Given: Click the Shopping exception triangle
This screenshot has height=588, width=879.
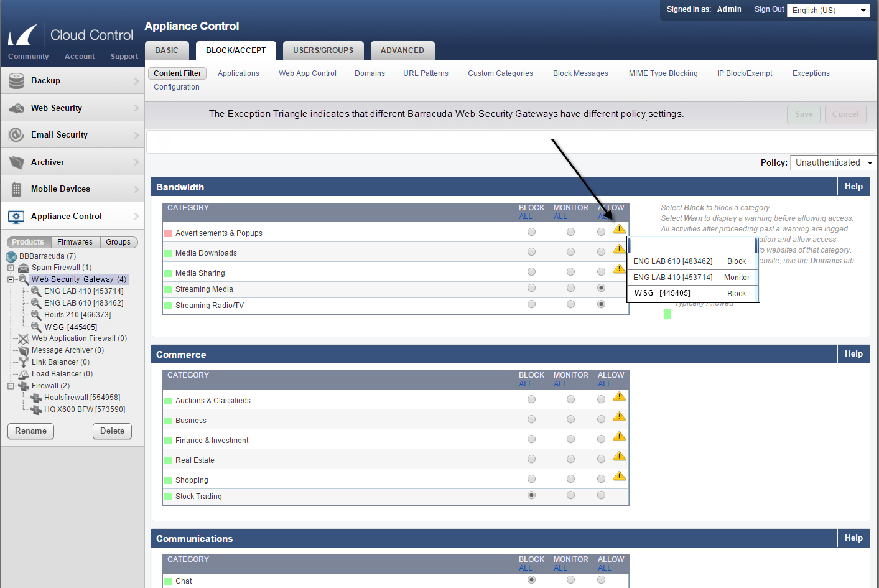Looking at the screenshot, I should coord(619,476).
